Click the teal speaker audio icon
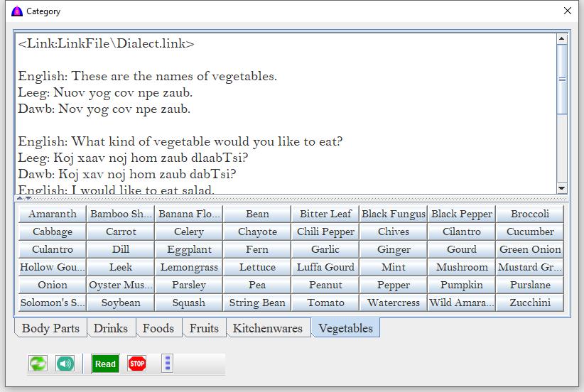 tap(65, 364)
